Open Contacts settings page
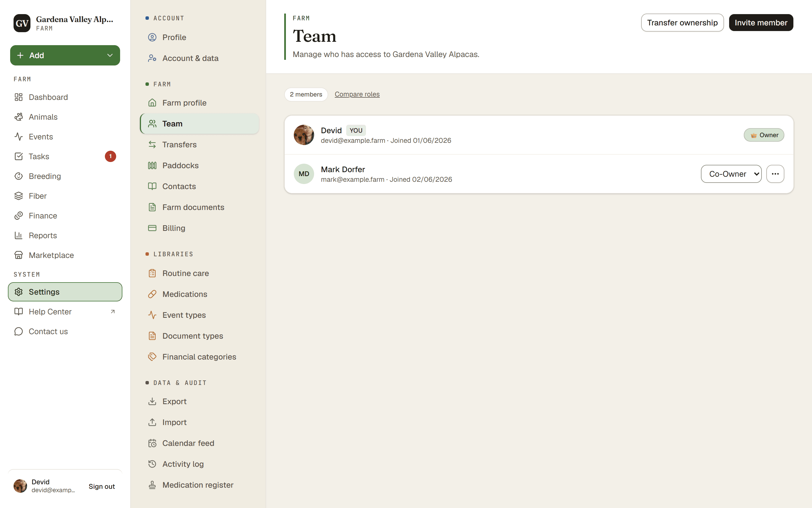The height and width of the screenshot is (508, 812). tap(199, 186)
